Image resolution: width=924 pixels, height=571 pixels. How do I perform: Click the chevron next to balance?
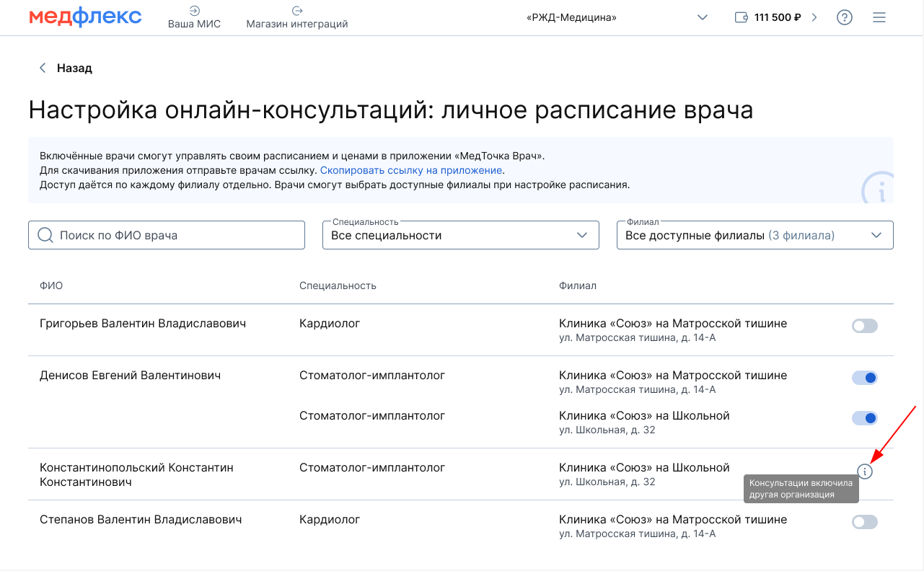(814, 17)
